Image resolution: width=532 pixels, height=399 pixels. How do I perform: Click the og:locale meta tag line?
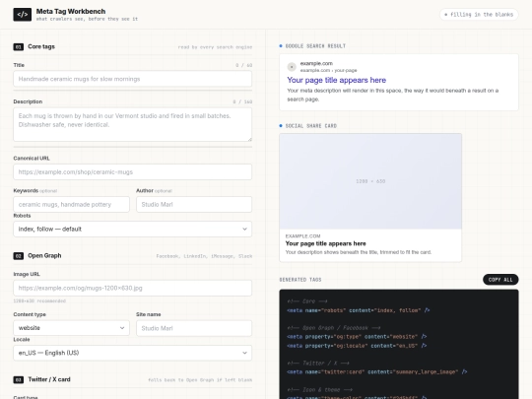pos(357,346)
